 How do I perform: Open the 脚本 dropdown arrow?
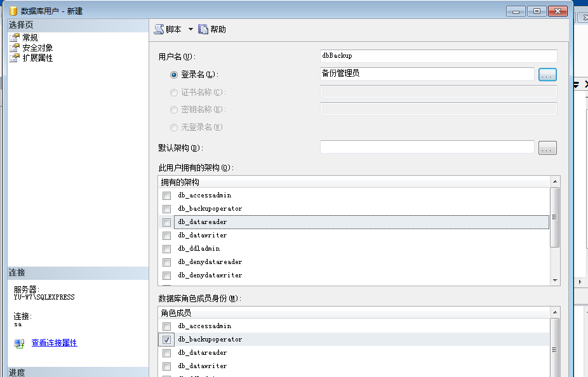[x=190, y=29]
